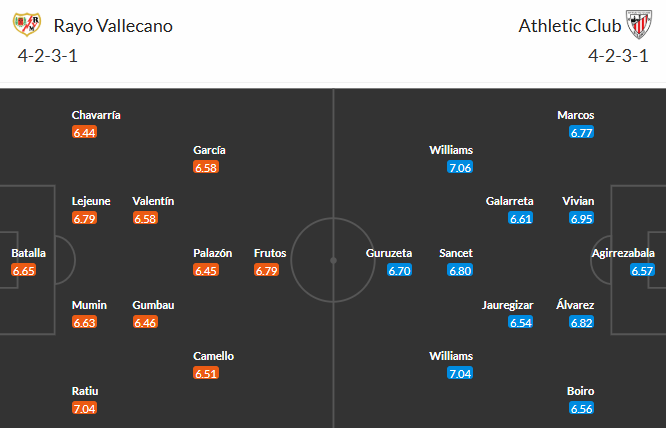666x428 pixels.
Task: Open Palazón's player details
Action: [212, 253]
